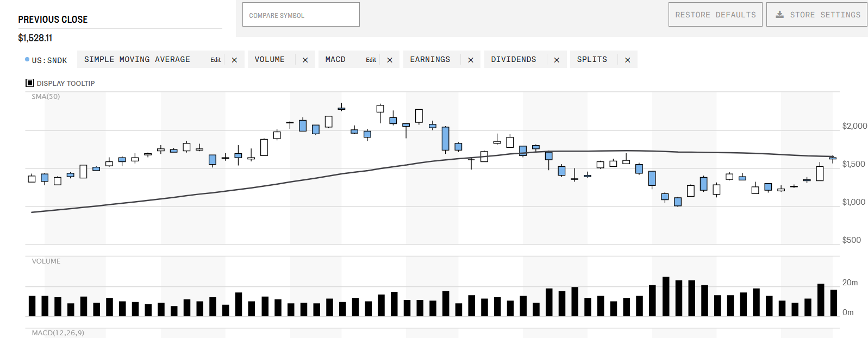Select the Dividends tag label

click(514, 59)
